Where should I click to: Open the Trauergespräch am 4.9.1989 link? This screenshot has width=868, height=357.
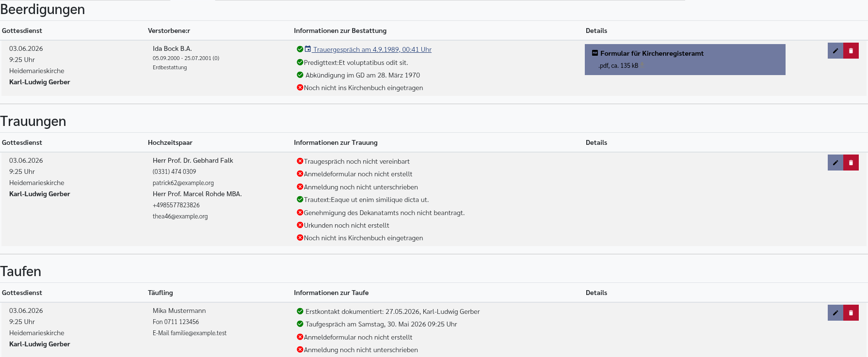pyautogui.click(x=372, y=49)
